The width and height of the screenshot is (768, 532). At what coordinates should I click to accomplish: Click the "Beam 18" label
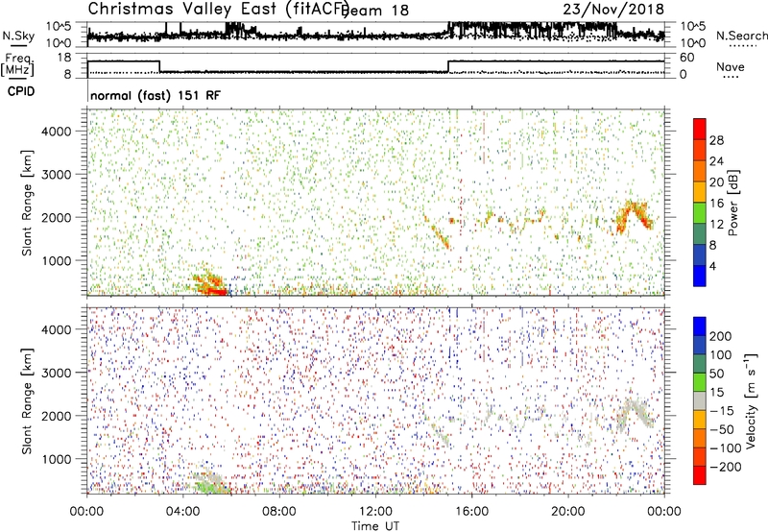click(x=375, y=11)
